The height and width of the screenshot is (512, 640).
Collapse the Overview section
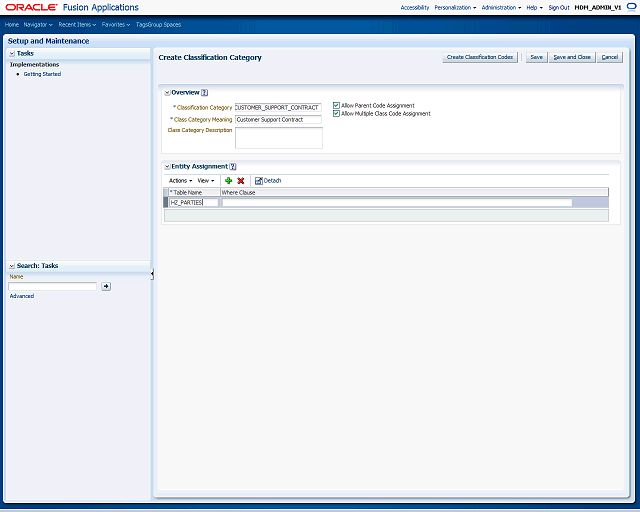(x=167, y=93)
